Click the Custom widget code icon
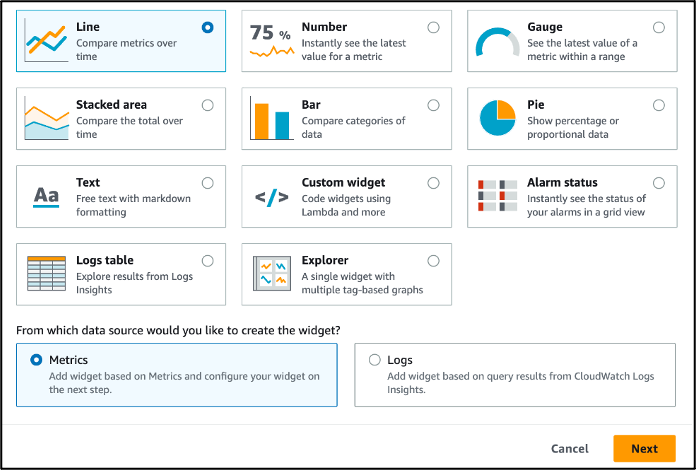Viewport: 696px width, 470px height. (270, 197)
